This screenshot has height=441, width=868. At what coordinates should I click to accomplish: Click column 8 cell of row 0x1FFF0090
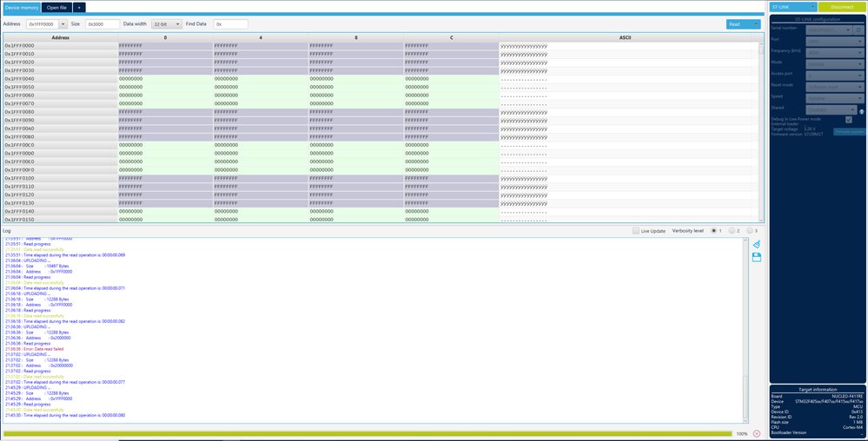click(356, 121)
